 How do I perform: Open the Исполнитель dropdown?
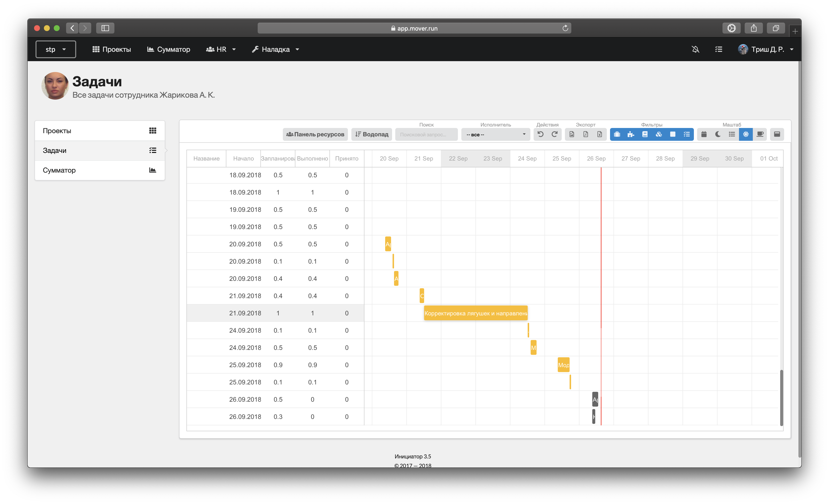click(x=495, y=135)
